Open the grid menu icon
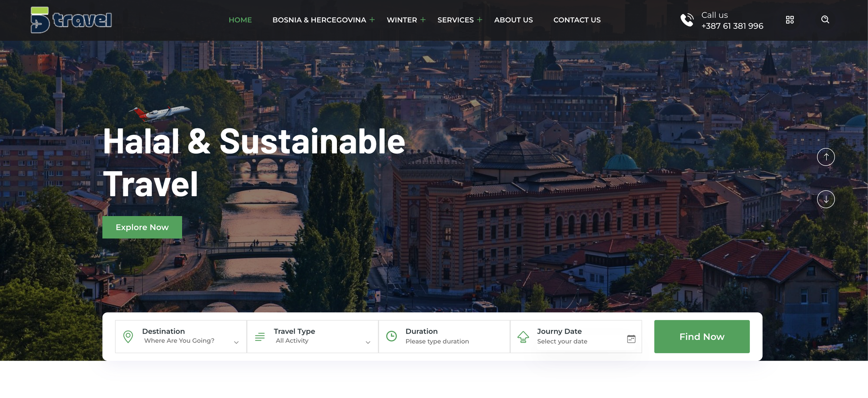868x398 pixels. point(790,20)
